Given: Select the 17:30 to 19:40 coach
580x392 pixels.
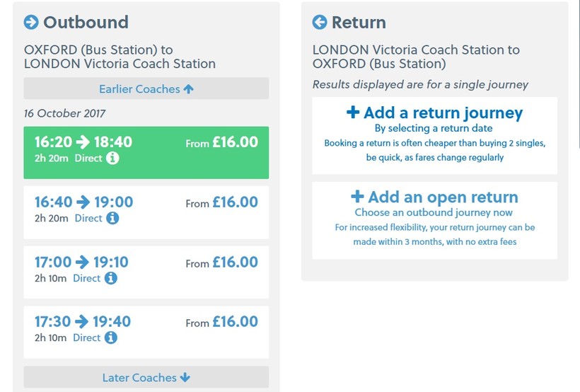Looking at the screenshot, I should click(146, 332).
